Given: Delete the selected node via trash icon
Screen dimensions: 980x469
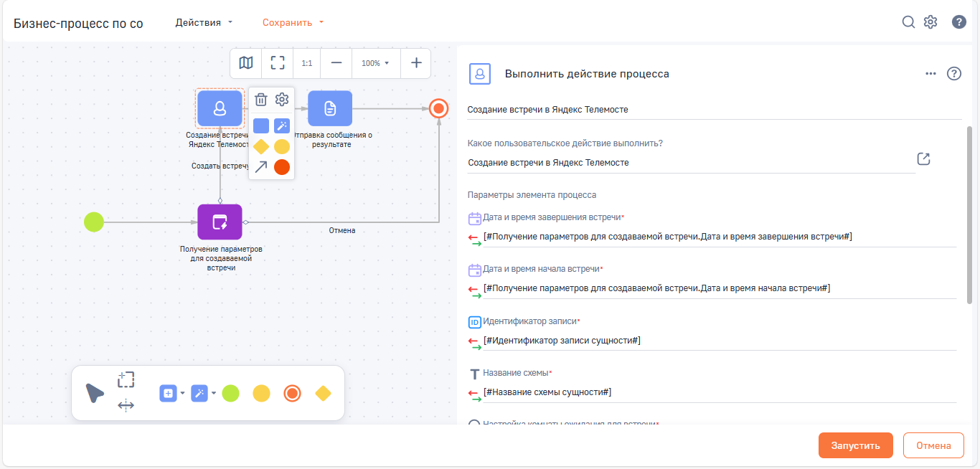Looking at the screenshot, I should pos(260,100).
